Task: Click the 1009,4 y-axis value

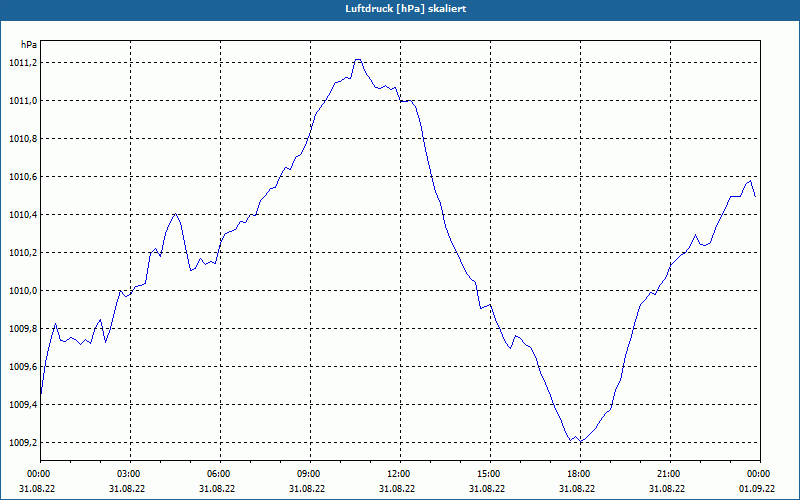Action: (23, 405)
